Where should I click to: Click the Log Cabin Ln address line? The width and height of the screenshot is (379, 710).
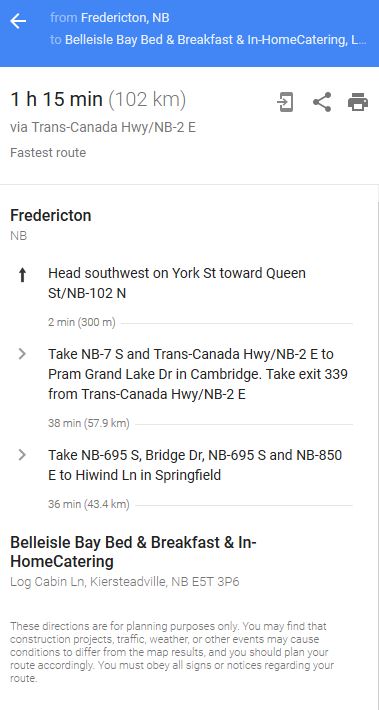pyautogui.click(x=125, y=582)
